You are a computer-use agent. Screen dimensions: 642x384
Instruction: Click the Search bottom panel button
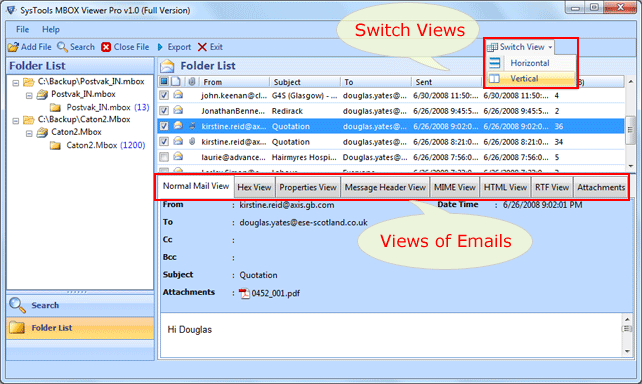pos(80,305)
